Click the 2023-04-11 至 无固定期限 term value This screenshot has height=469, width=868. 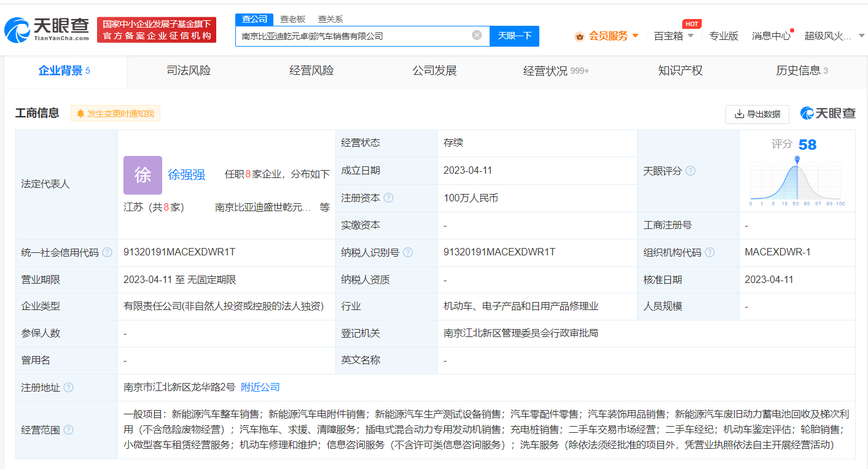(180, 280)
